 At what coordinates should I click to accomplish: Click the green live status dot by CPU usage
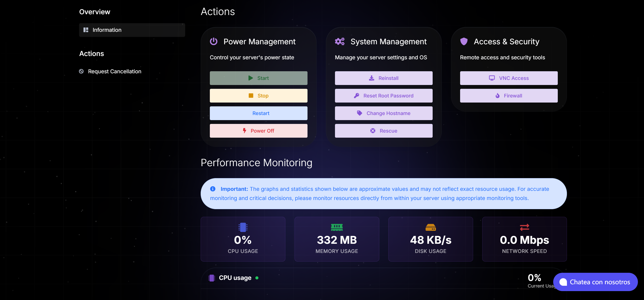coord(257,278)
